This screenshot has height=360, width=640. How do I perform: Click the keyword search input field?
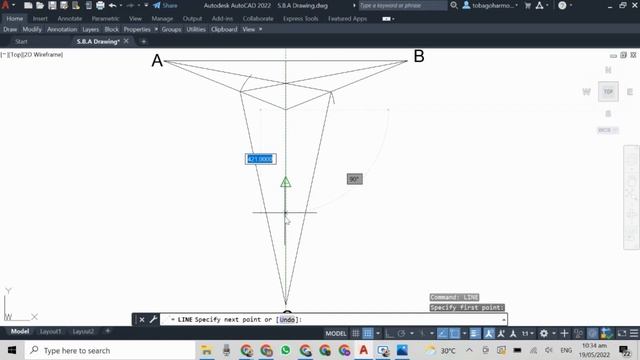click(402, 5)
